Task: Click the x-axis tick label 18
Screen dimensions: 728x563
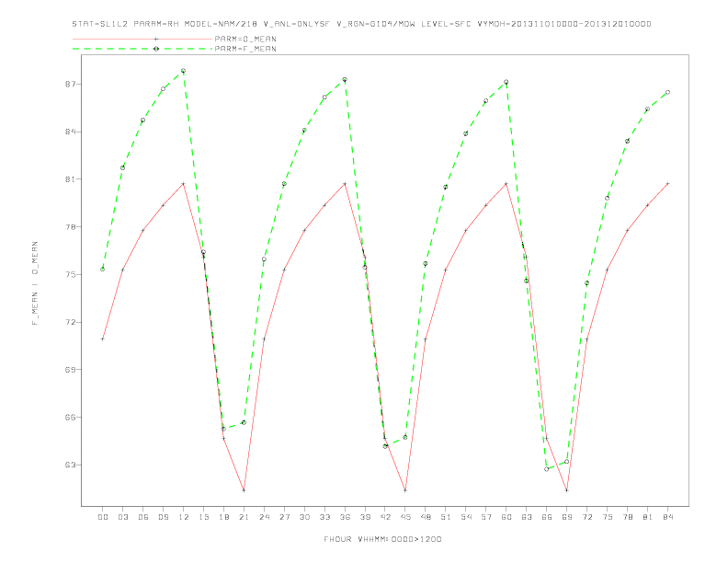Action: 223,517
